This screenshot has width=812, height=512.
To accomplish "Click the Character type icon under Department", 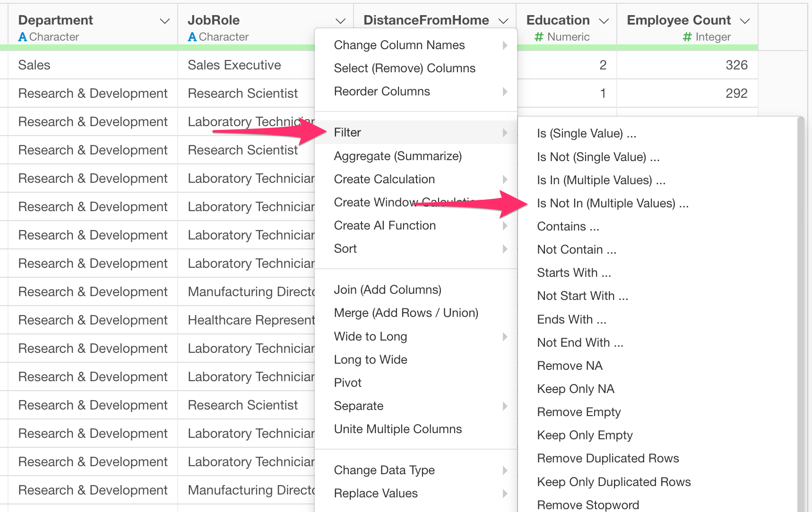I will point(22,37).
